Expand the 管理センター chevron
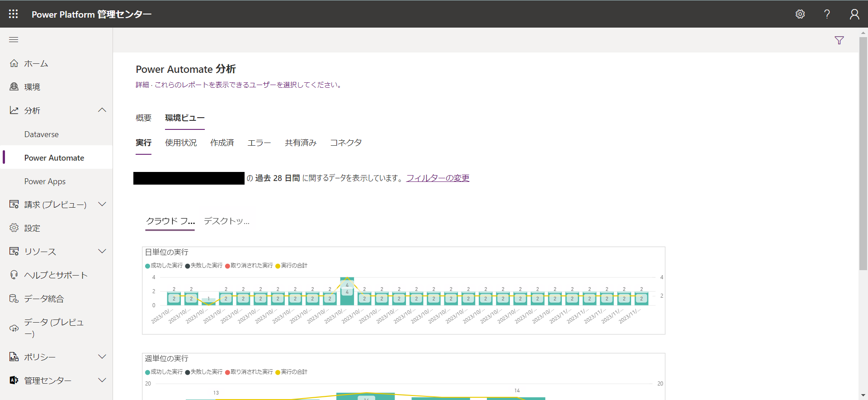This screenshot has width=868, height=400. 102,380
